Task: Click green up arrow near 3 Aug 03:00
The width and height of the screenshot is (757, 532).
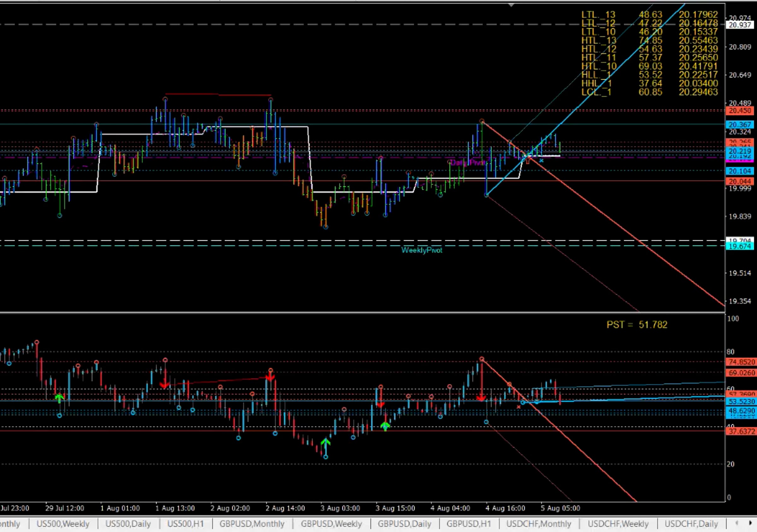Action: [326, 442]
